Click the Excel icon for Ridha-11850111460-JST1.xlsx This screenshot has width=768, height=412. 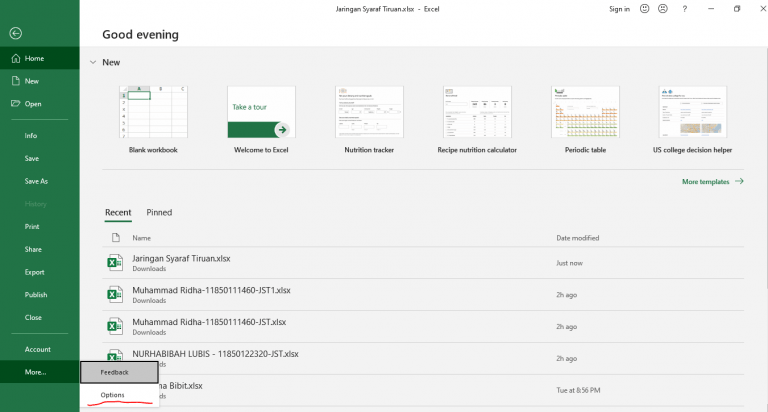click(x=115, y=294)
